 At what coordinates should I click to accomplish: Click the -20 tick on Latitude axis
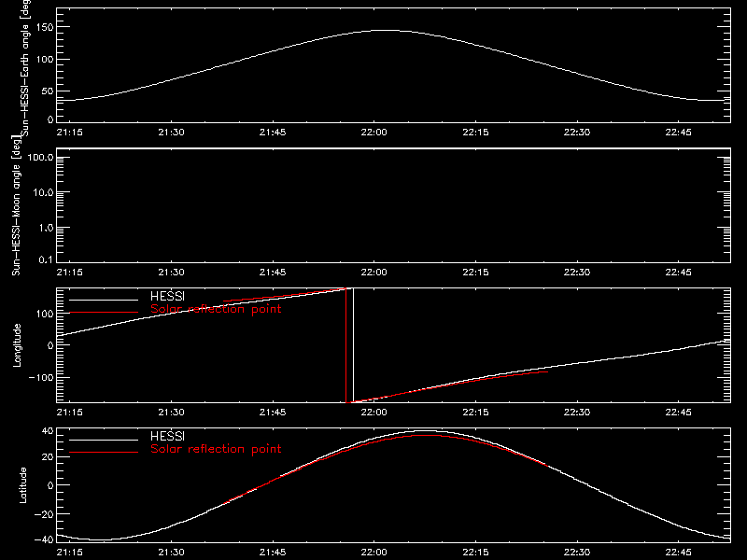click(44, 514)
